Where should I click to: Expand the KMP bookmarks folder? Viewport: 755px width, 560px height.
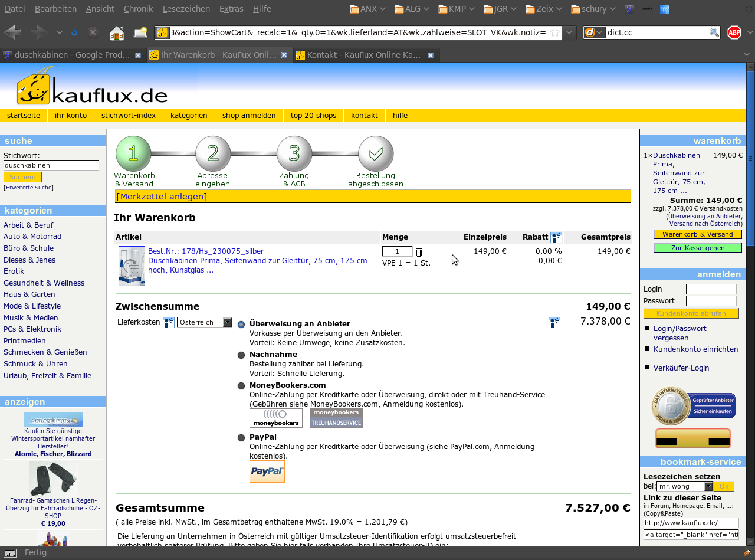pos(457,9)
